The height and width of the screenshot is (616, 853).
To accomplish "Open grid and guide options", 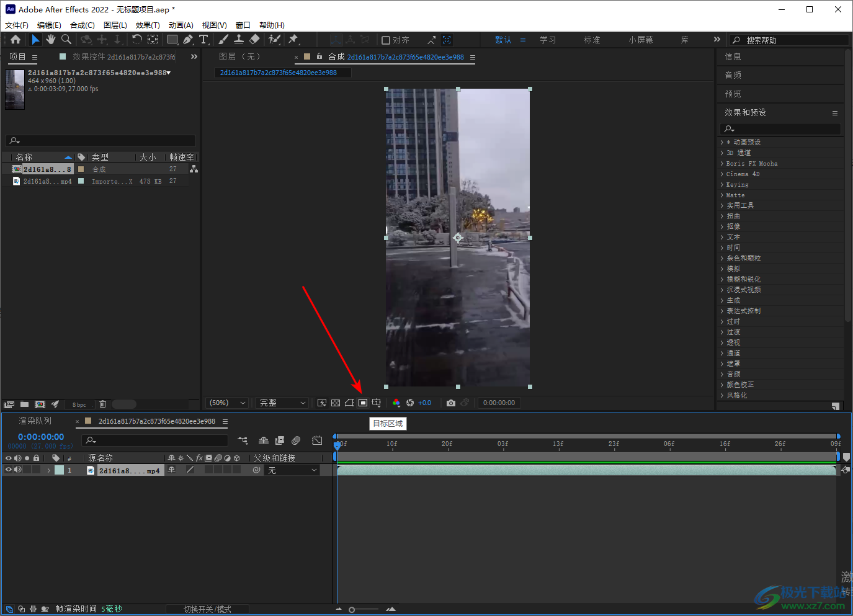I will 377,403.
